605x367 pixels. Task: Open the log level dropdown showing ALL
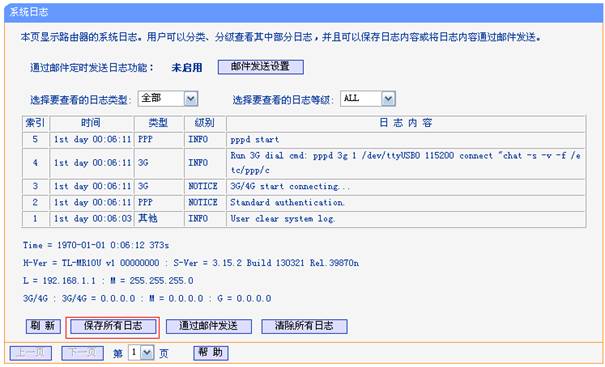click(368, 99)
